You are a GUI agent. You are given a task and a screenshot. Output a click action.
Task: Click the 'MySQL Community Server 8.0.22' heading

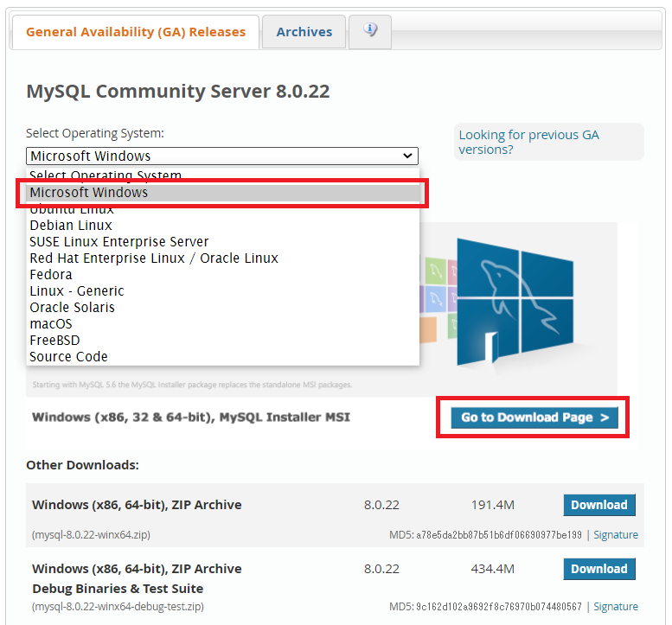tap(178, 92)
